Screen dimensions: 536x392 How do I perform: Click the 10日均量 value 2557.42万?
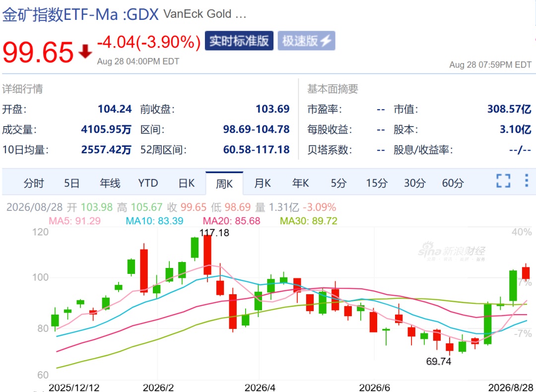tap(106, 149)
